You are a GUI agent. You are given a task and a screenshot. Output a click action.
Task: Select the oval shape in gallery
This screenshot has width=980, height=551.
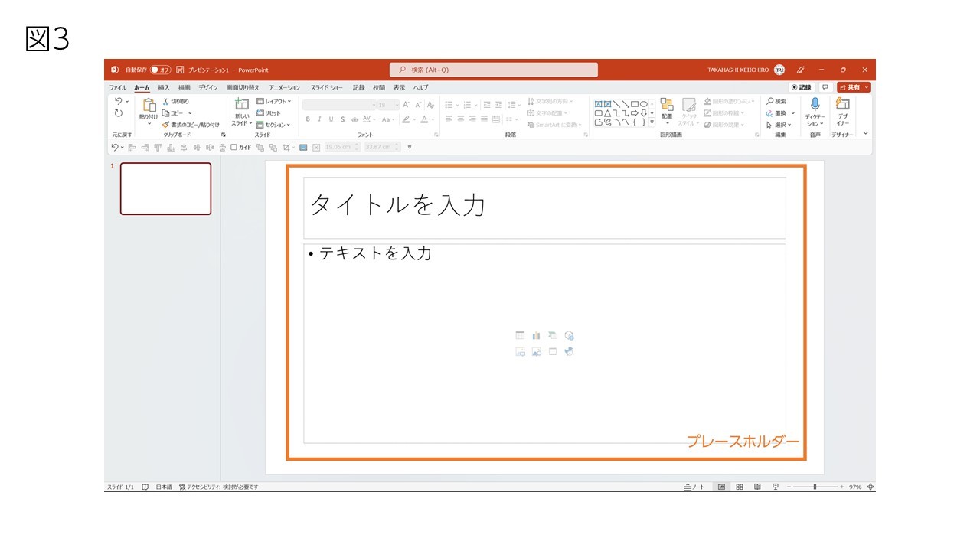click(x=644, y=103)
